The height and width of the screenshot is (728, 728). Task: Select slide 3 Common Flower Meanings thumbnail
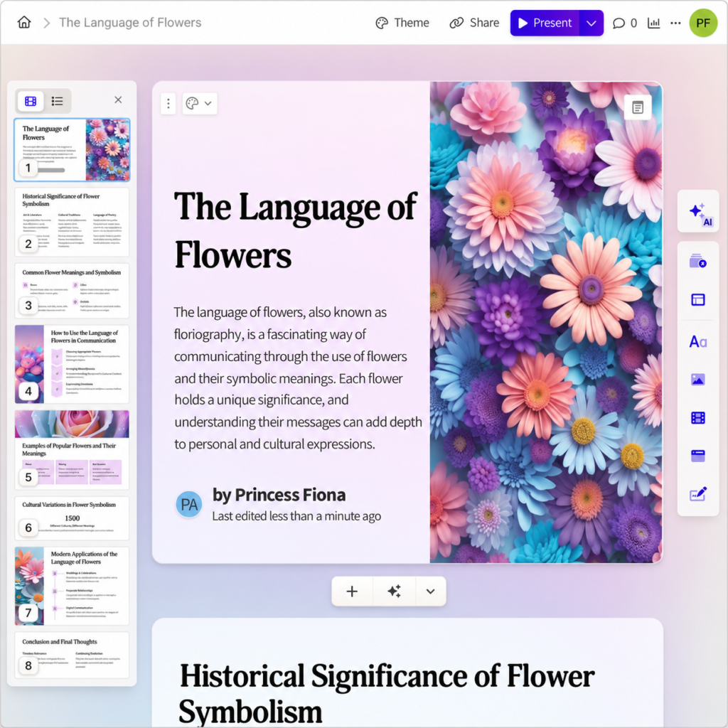[72, 291]
